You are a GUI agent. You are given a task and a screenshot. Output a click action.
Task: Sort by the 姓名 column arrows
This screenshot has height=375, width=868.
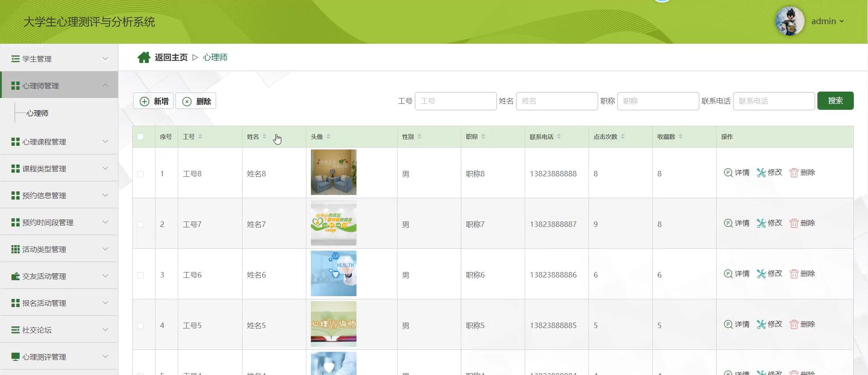click(x=264, y=136)
